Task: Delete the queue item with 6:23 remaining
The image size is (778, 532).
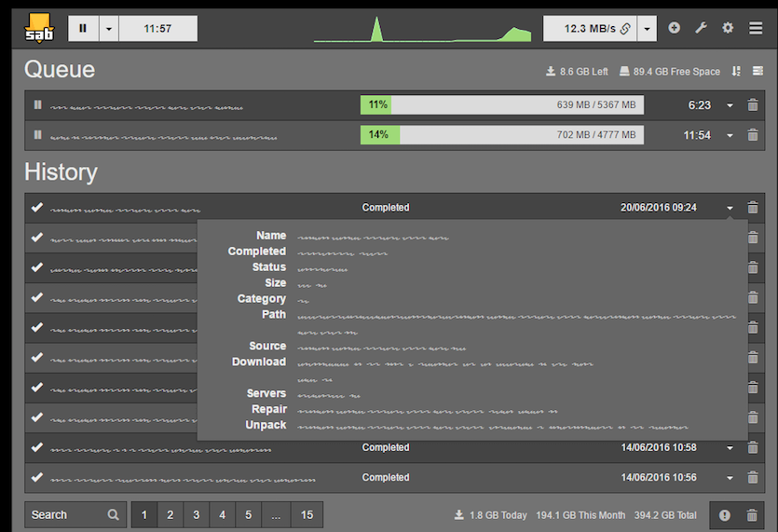Action: coord(753,105)
